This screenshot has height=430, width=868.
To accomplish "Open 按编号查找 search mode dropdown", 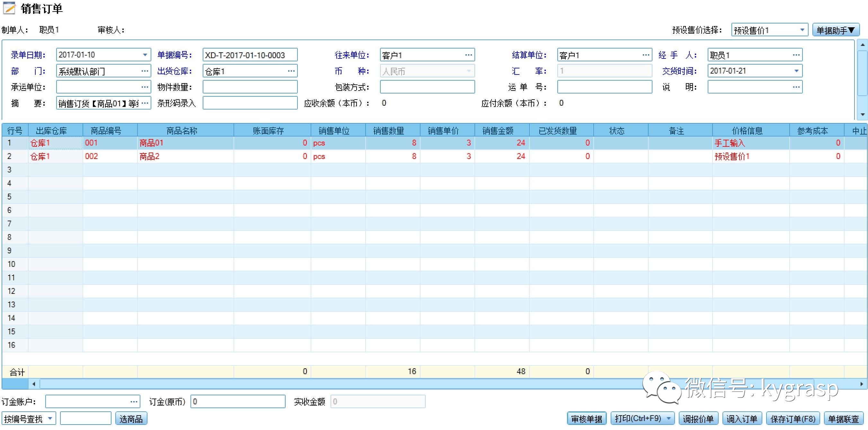I will point(50,418).
